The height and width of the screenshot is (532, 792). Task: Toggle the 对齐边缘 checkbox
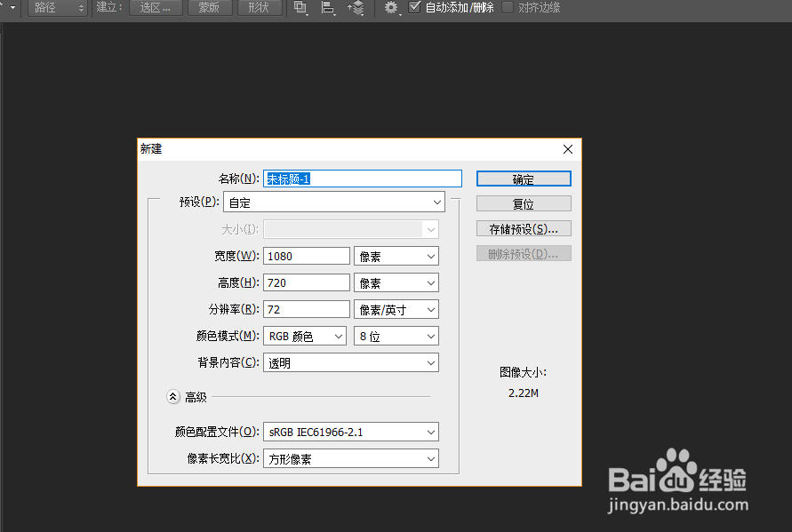pyautogui.click(x=508, y=7)
